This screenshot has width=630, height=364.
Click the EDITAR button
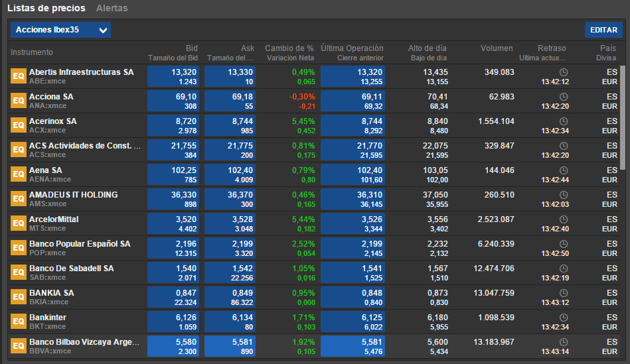click(603, 30)
